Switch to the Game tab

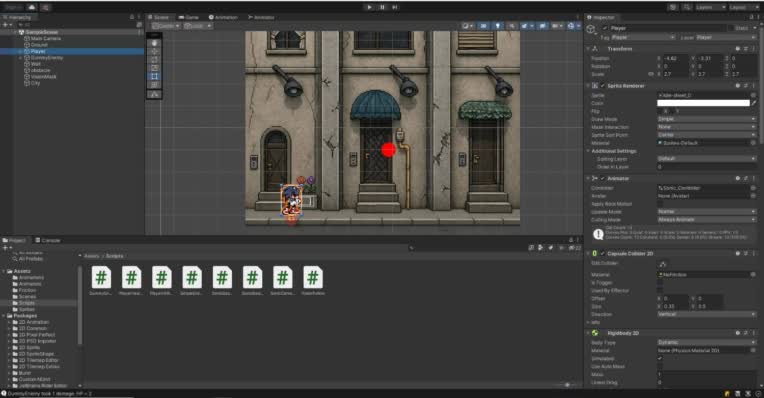pos(189,17)
